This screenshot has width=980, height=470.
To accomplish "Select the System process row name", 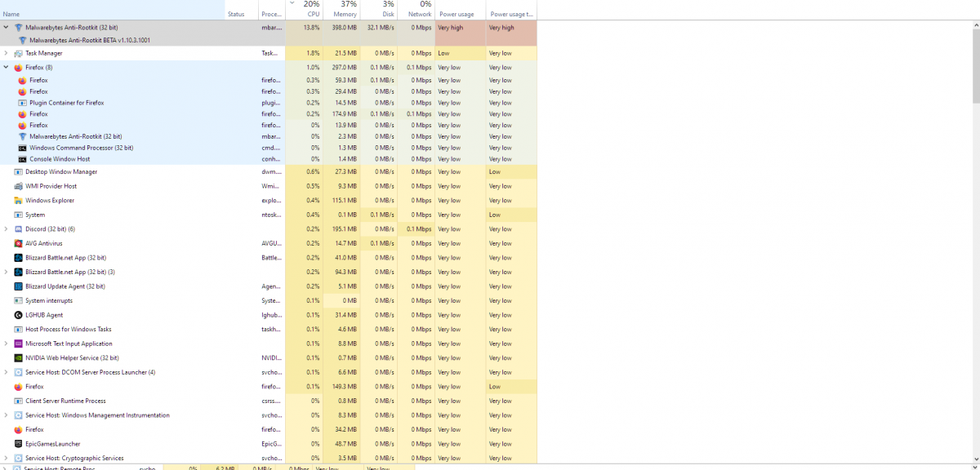I will point(35,215).
